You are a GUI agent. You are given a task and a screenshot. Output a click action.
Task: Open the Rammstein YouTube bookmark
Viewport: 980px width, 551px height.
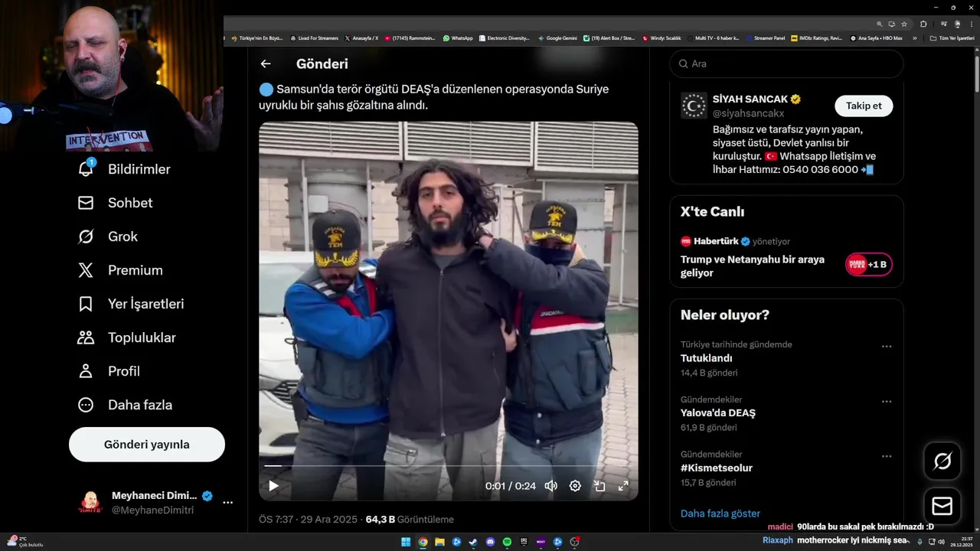[x=410, y=37]
